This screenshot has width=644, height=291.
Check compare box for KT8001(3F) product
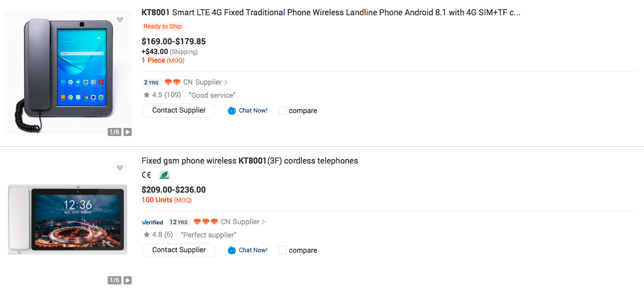point(283,250)
